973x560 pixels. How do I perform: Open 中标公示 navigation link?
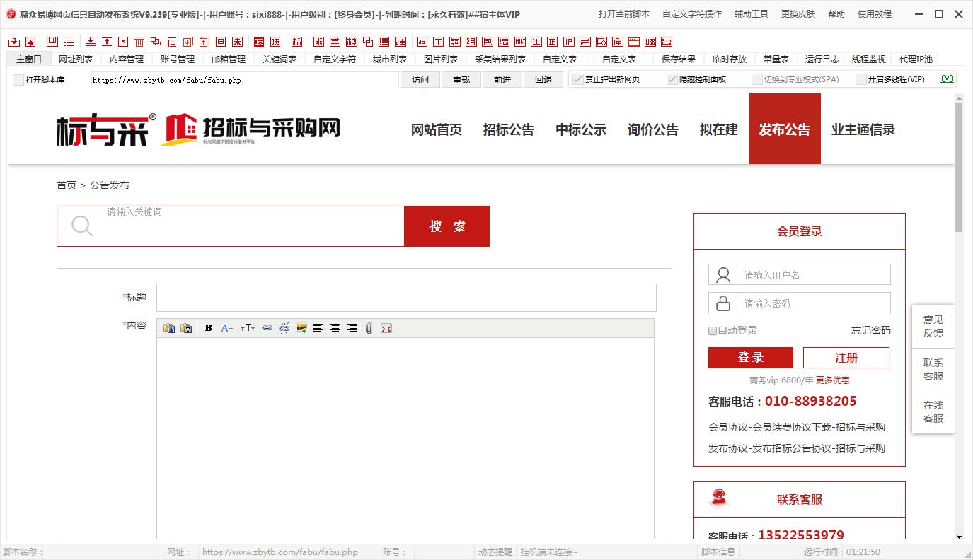[581, 129]
